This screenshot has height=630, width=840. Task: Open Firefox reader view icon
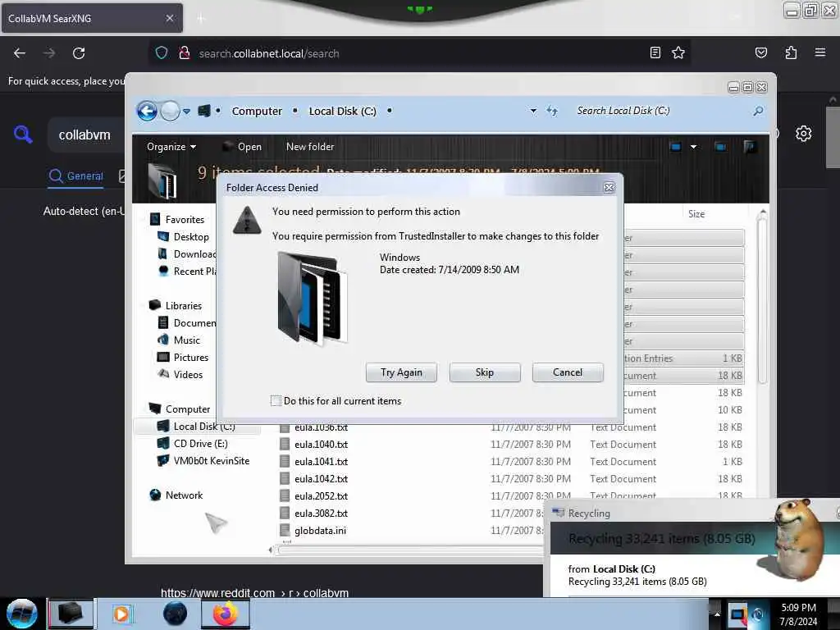pyautogui.click(x=655, y=52)
